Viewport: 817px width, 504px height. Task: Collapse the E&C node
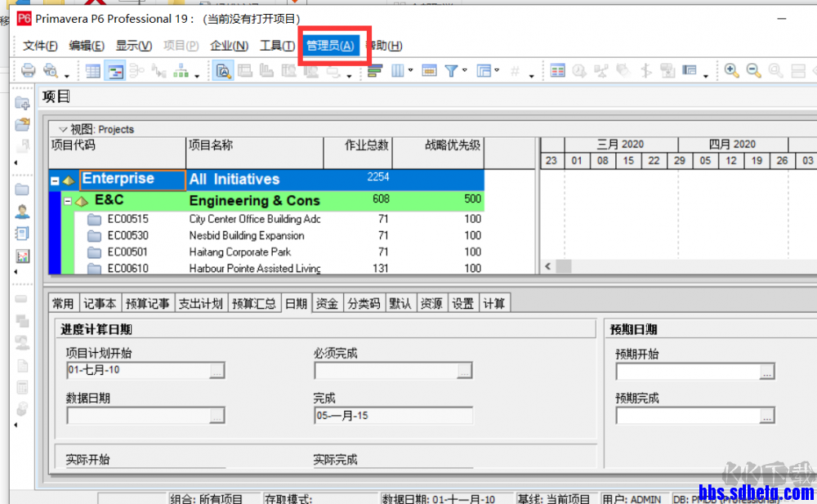click(68, 201)
